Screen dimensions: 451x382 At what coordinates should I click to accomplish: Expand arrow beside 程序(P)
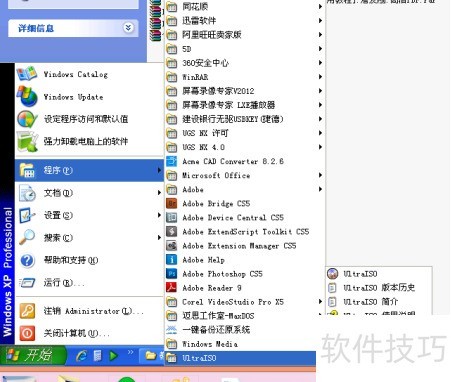(159, 170)
